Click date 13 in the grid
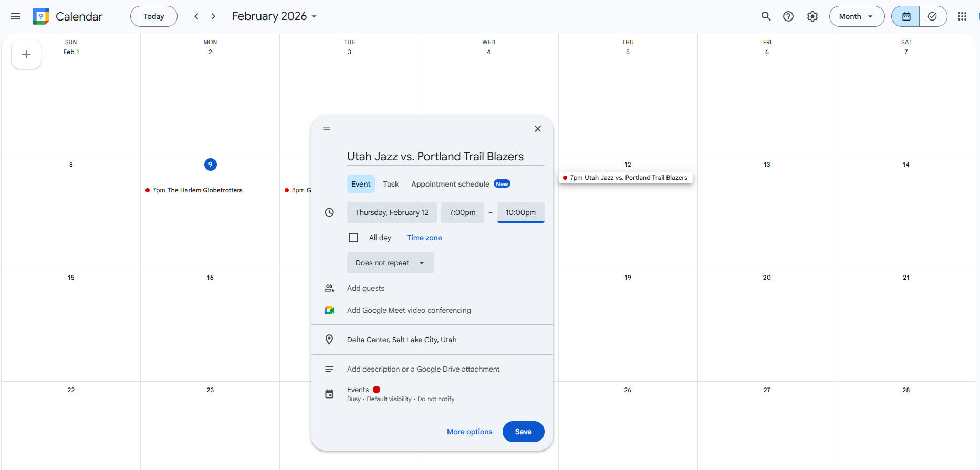 [x=767, y=165]
